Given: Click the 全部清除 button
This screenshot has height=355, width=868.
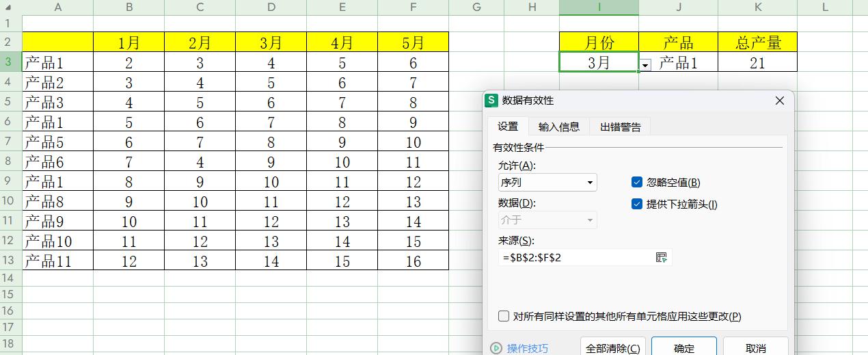Looking at the screenshot, I should pyautogui.click(x=613, y=347).
